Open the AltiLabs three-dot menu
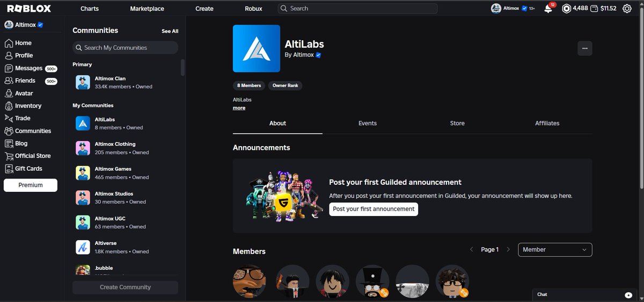This screenshot has width=644, height=302. 585,48
